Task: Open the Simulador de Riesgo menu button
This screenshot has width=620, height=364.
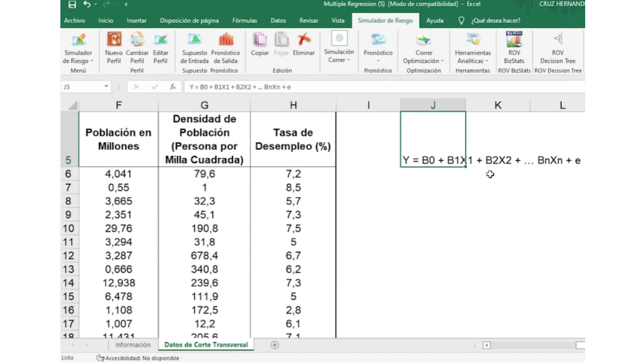Action: tap(78, 48)
